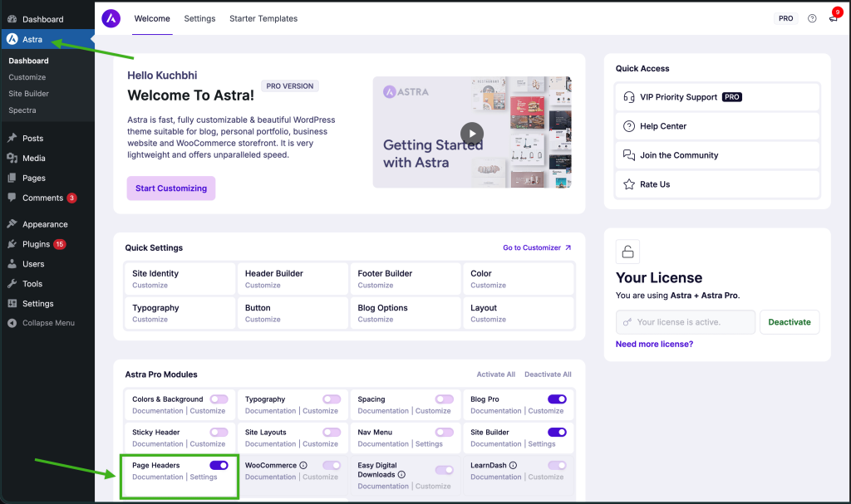
Task: Click the Astra logo in the top bar
Action: coord(111,18)
